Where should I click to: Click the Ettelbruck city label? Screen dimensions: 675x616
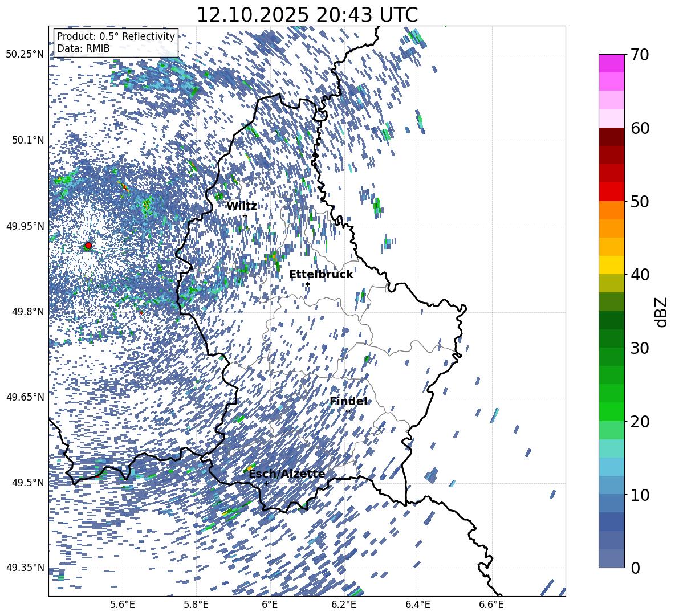point(321,275)
